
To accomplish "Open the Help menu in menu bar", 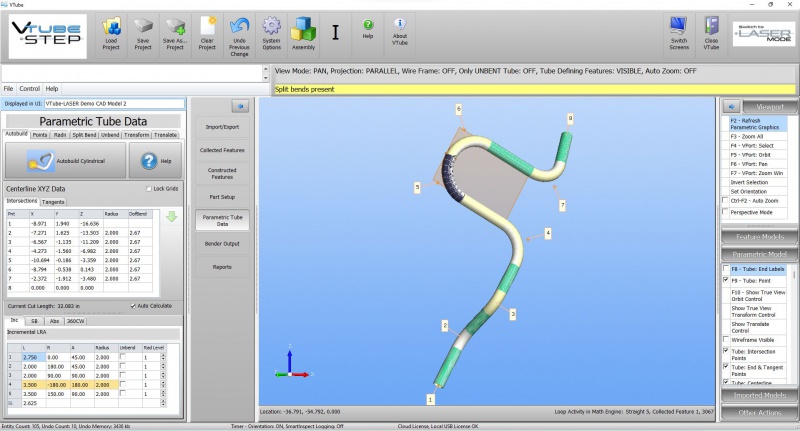I will pos(52,89).
